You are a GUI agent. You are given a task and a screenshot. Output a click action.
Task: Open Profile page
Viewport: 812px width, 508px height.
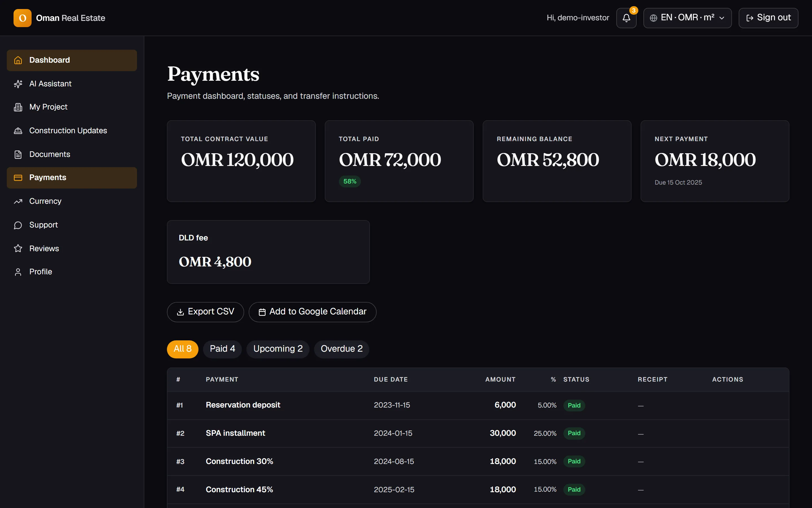coord(72,272)
